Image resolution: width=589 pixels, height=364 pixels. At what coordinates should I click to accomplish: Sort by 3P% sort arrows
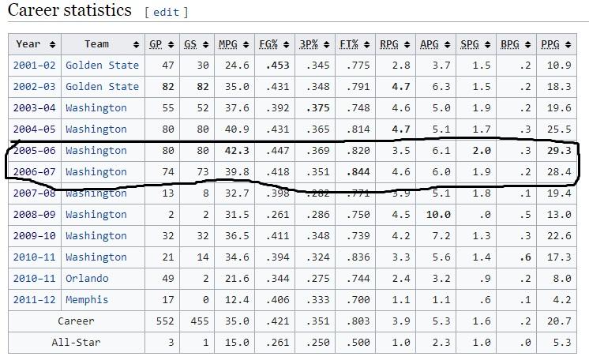(x=326, y=45)
